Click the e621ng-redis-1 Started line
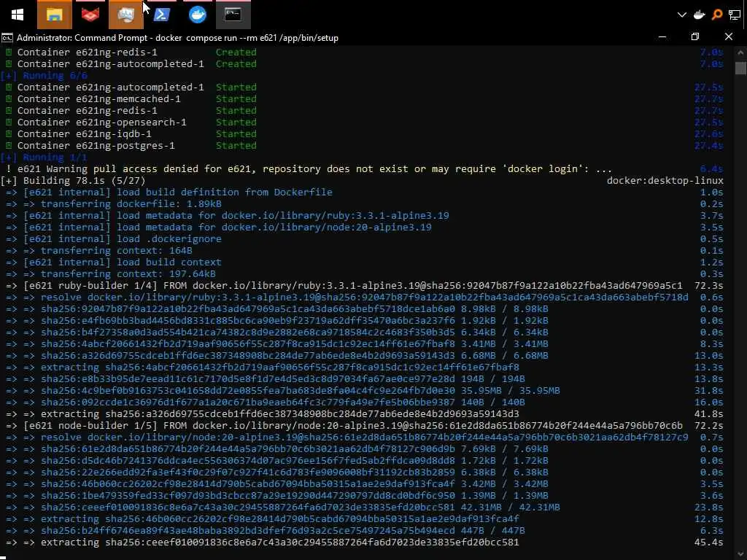This screenshot has height=560, width=747. click(x=365, y=111)
